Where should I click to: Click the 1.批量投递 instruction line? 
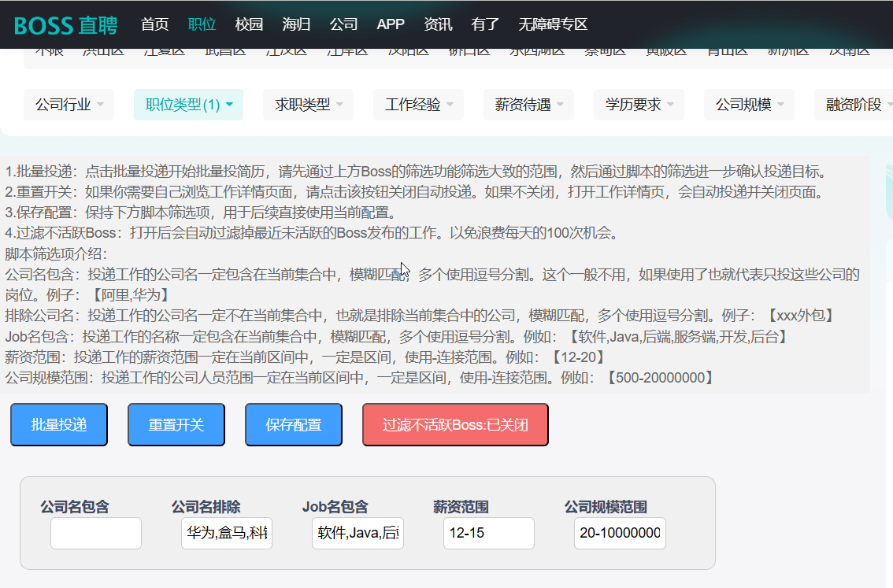pyautogui.click(x=417, y=172)
